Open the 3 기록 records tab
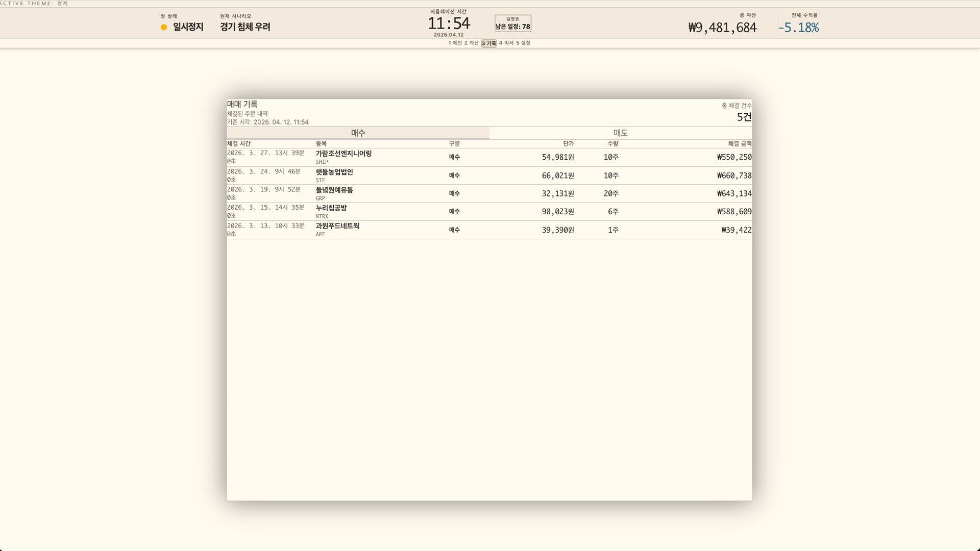This screenshot has height=551, width=980. pos(488,43)
